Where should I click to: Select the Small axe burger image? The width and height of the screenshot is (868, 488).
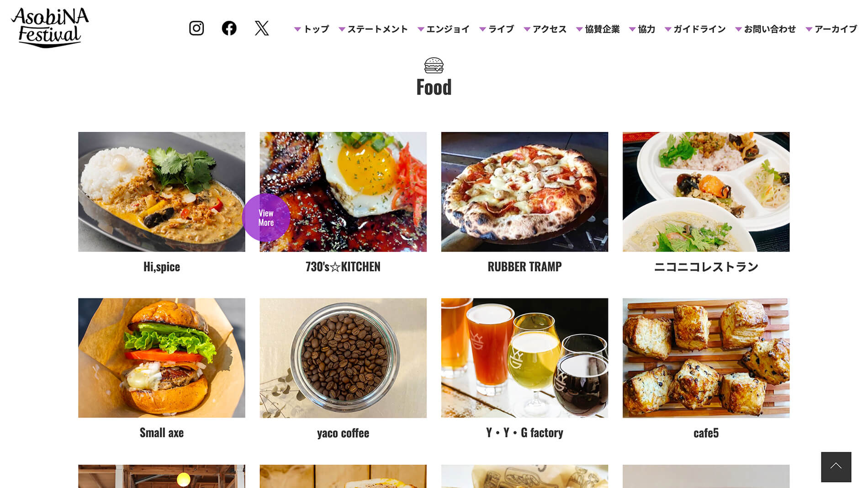point(162,358)
